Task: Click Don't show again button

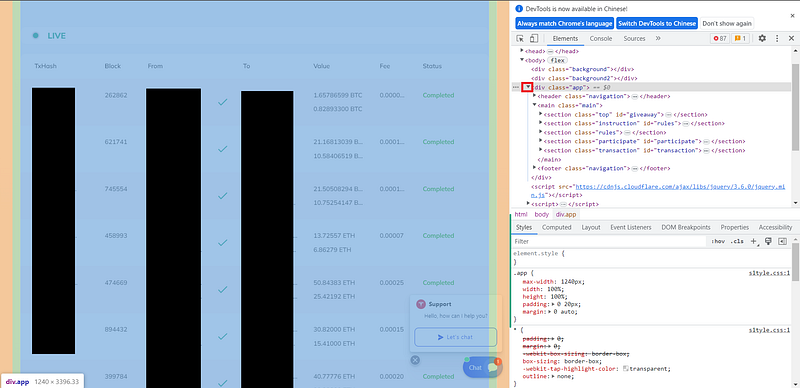Action: [727, 23]
